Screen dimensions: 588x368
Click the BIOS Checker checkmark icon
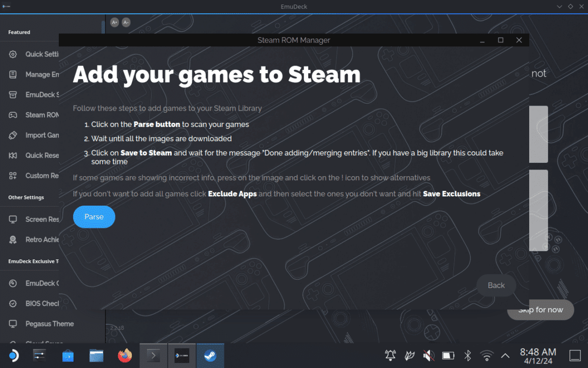point(13,304)
